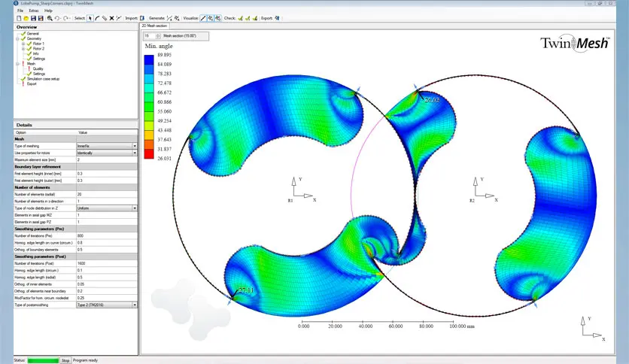Edit Maximum element size value field

click(x=107, y=159)
